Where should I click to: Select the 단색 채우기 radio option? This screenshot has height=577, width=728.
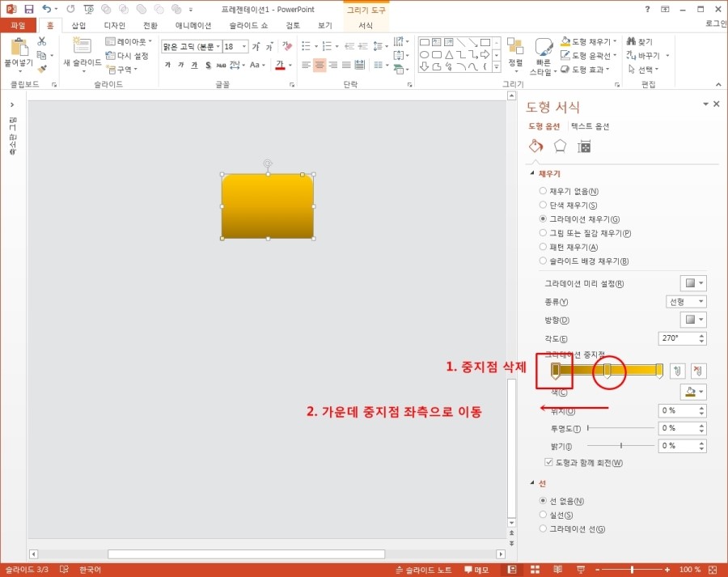pos(543,205)
